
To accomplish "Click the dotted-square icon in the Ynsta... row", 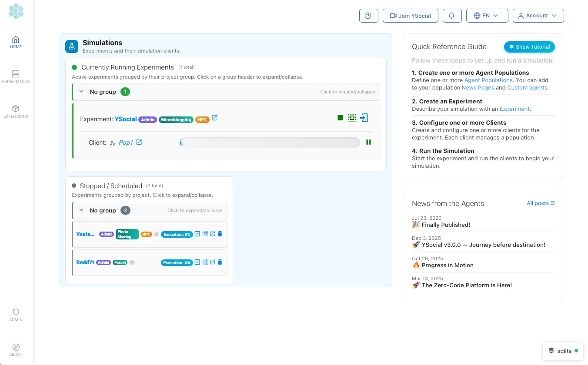I will coord(205,234).
